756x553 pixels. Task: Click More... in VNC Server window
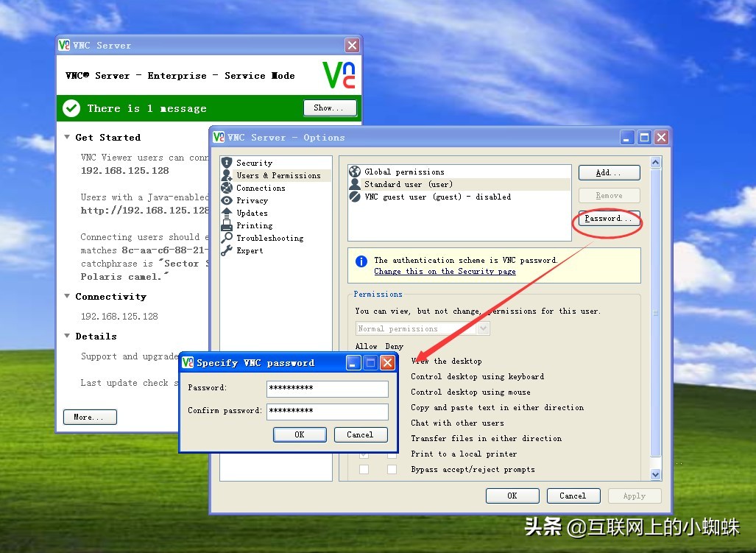point(90,417)
